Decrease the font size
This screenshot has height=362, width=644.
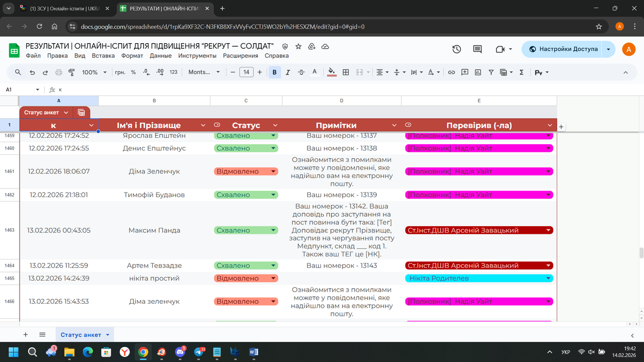coord(233,72)
